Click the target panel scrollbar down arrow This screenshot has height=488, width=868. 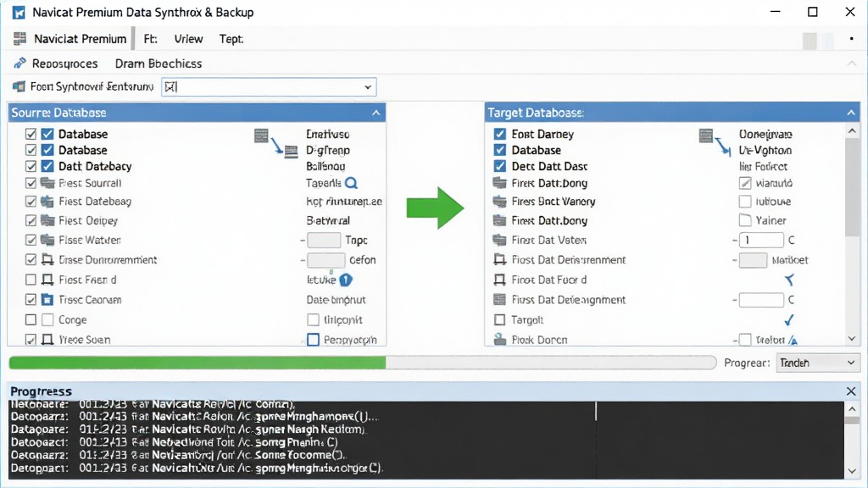coord(853,339)
